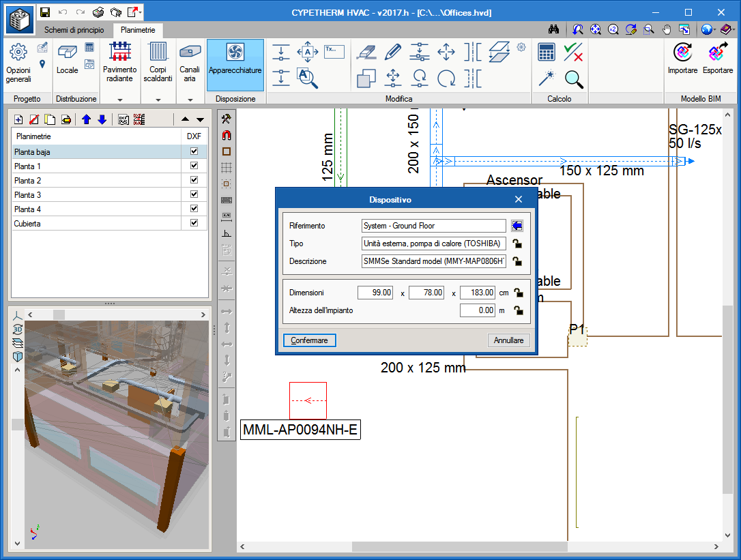Close the Dispositivo dialog
741x560 pixels.
(x=519, y=199)
